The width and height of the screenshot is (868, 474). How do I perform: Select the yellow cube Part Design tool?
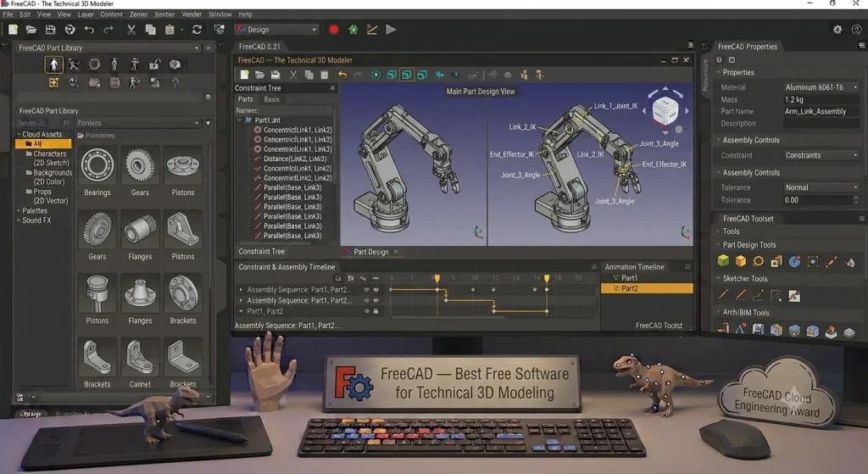741,261
